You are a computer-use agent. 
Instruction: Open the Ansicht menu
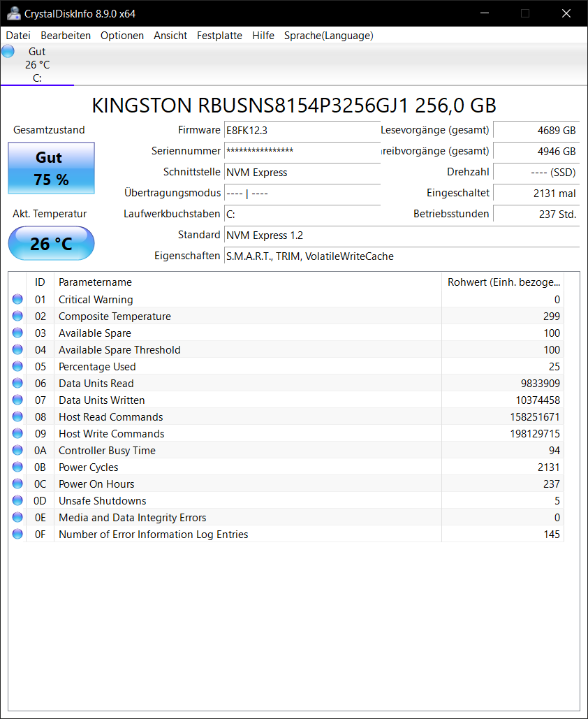(170, 35)
